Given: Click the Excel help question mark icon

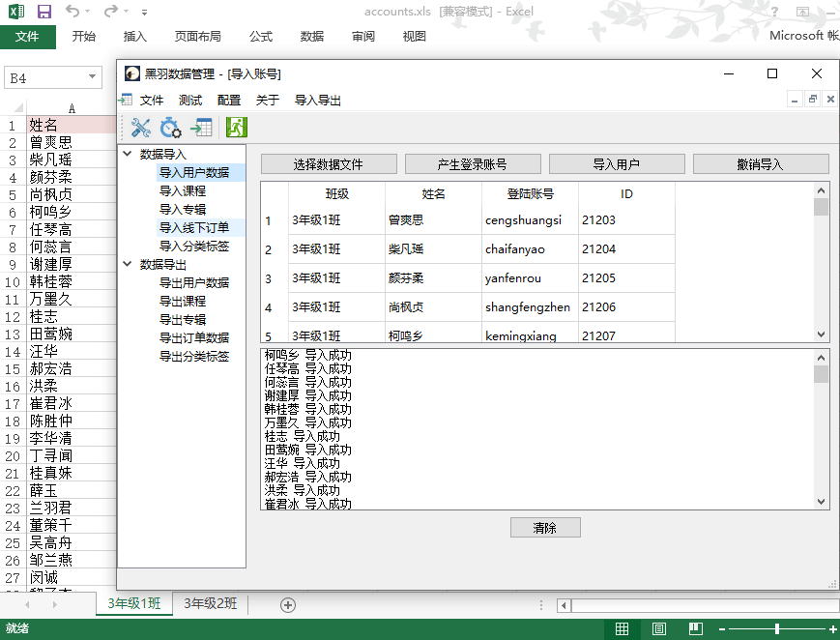Looking at the screenshot, I should click(774, 12).
